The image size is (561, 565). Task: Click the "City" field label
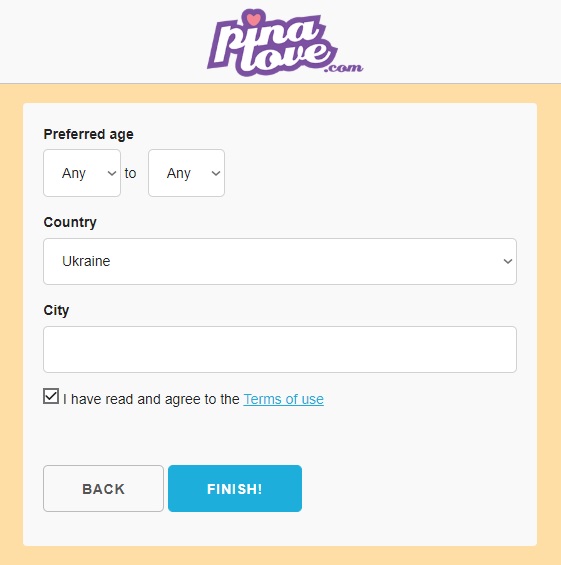click(56, 310)
